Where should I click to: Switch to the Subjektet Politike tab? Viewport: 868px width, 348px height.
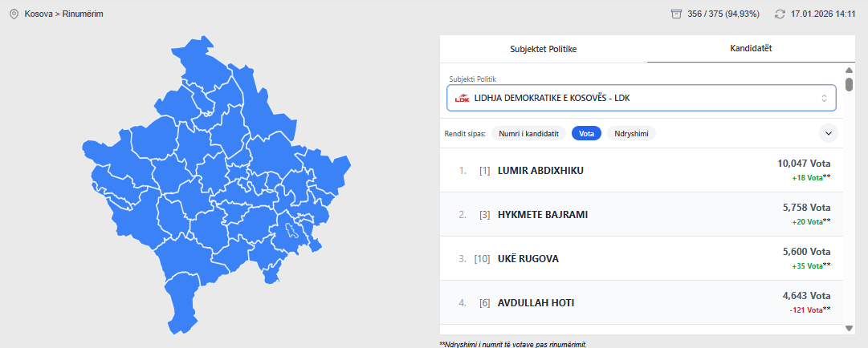pyautogui.click(x=544, y=49)
